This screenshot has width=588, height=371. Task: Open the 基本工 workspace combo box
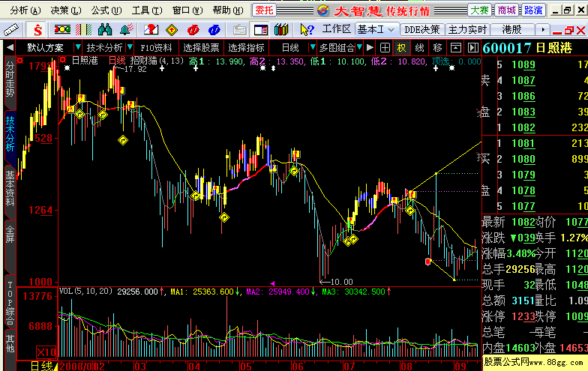pos(376,29)
